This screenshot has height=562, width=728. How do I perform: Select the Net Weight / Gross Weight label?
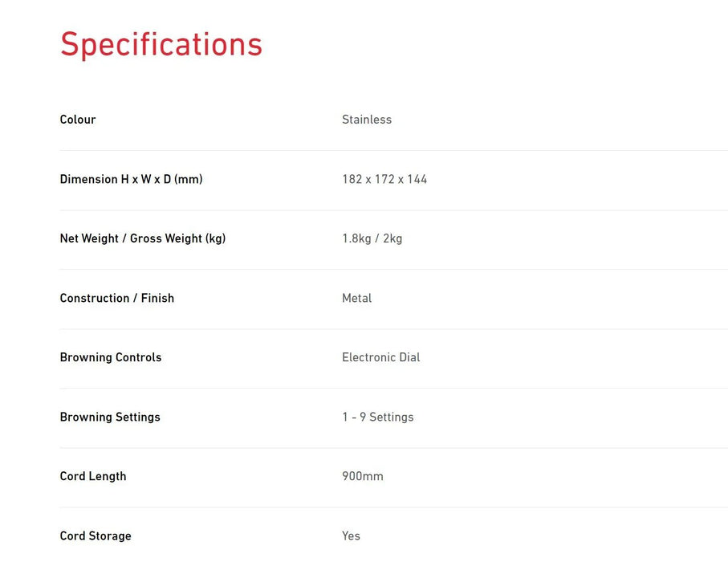click(143, 238)
